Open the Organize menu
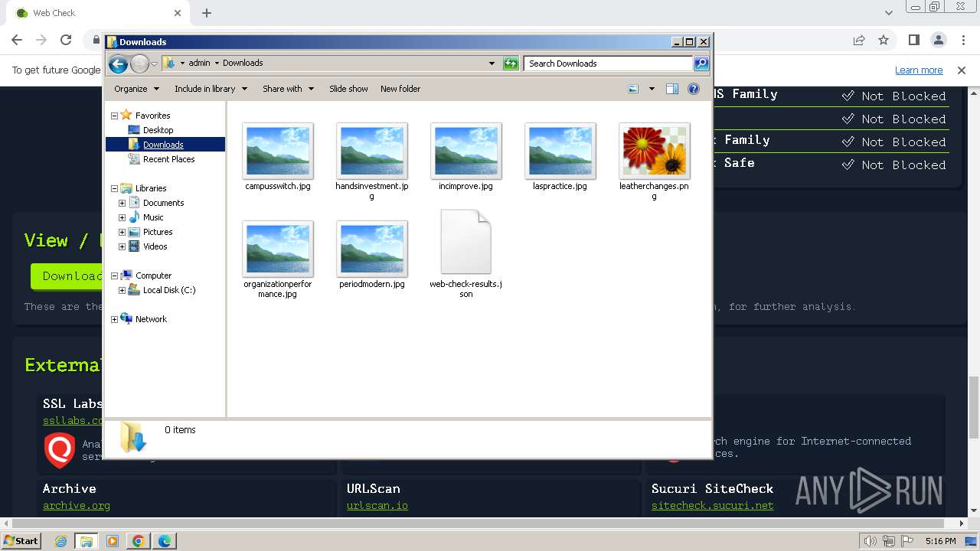 coord(136,89)
